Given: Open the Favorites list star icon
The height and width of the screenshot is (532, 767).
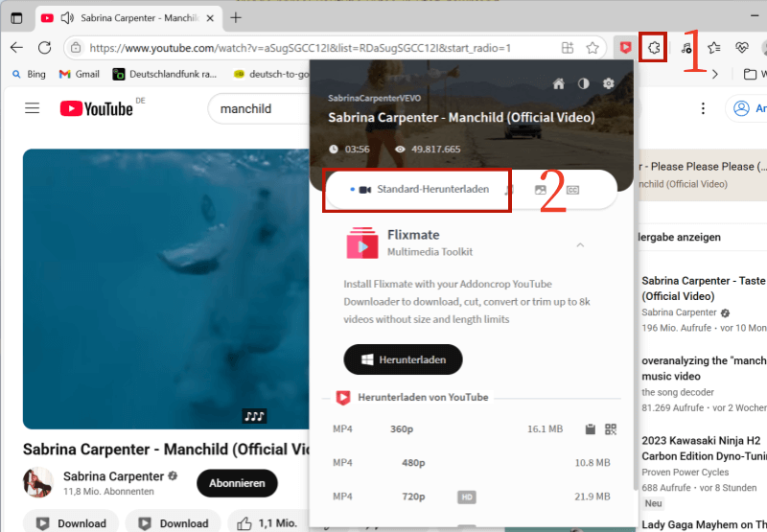Looking at the screenshot, I should (x=713, y=48).
